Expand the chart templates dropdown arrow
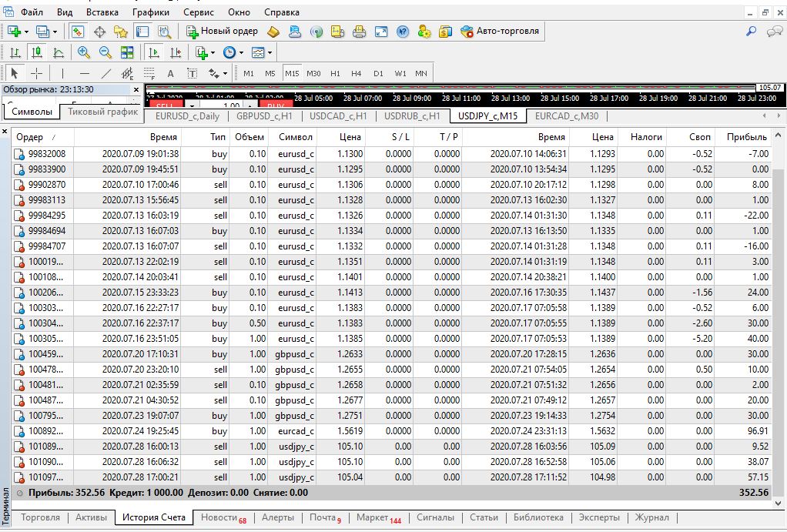The width and height of the screenshot is (787, 532). (270, 52)
